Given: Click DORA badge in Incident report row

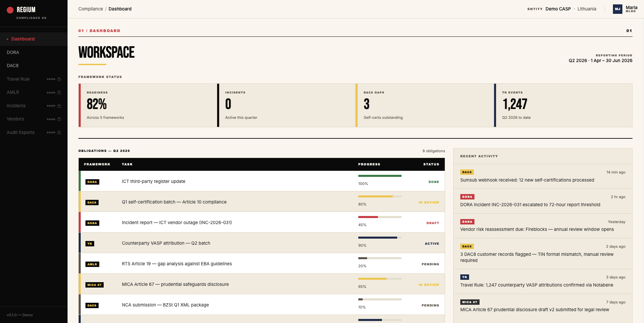Looking at the screenshot, I should coord(92,223).
